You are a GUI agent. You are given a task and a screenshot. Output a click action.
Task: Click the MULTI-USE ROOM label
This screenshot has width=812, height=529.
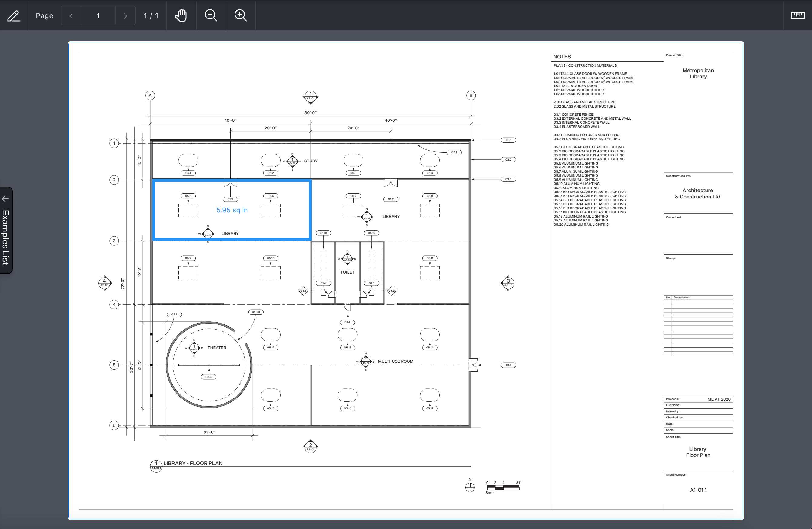pyautogui.click(x=395, y=361)
